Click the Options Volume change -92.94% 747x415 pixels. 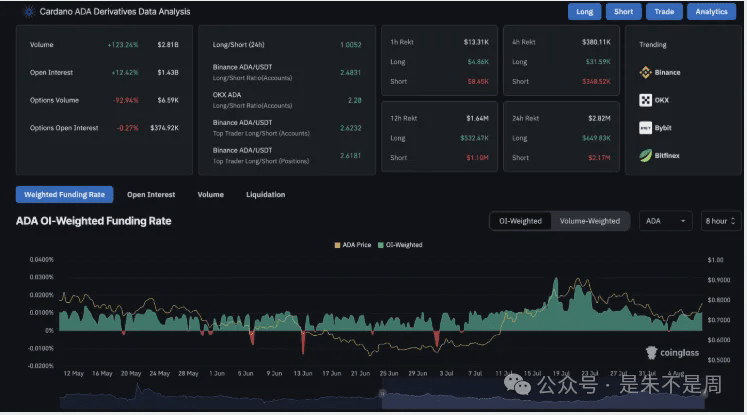pyautogui.click(x=126, y=100)
